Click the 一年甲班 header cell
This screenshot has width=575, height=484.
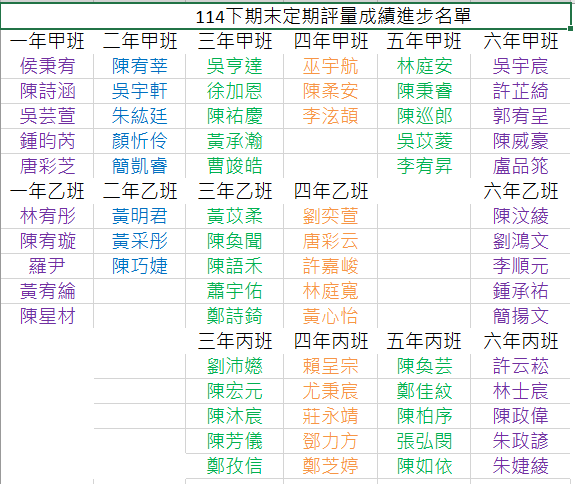click(47, 41)
